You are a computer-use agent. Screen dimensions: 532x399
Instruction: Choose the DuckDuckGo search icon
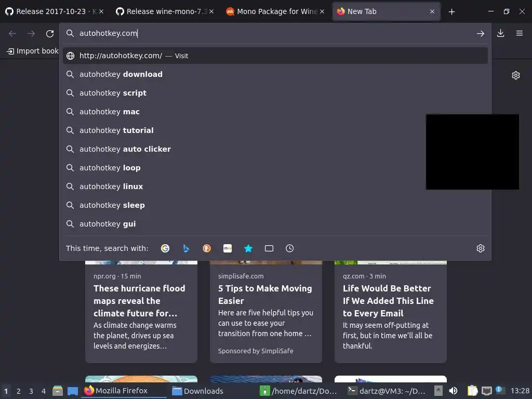point(207,248)
